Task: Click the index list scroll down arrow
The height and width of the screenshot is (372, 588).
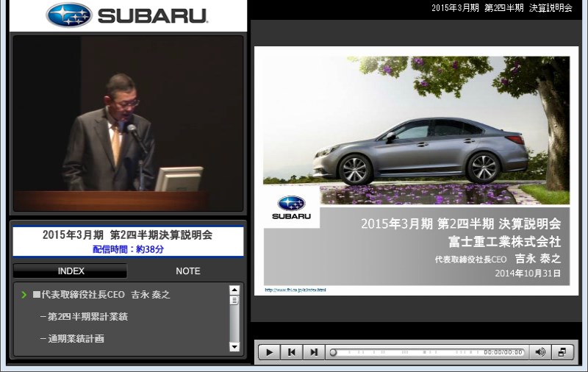Action: [234, 346]
